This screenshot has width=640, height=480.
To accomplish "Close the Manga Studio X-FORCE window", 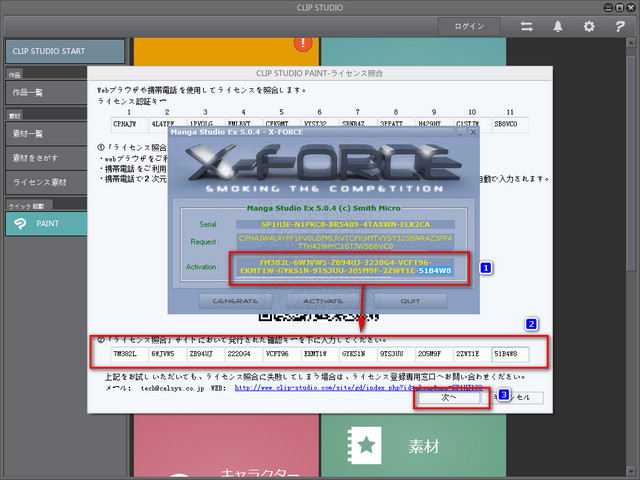I will (x=473, y=132).
